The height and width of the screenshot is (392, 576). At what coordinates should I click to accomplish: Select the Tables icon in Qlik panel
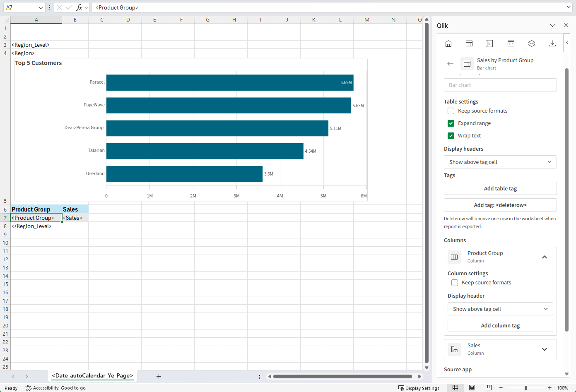pos(469,43)
